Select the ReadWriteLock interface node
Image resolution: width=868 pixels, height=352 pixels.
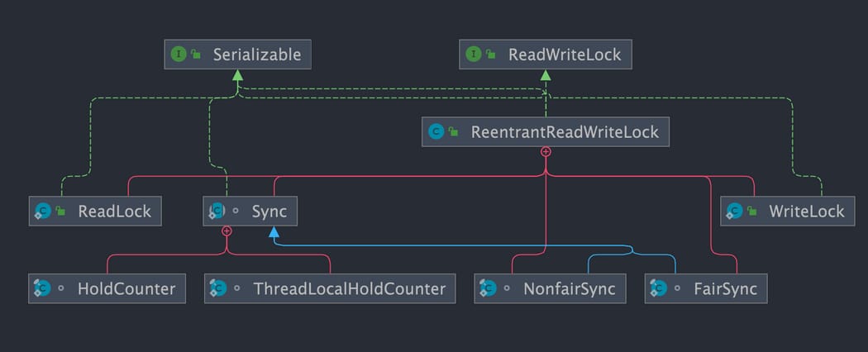(x=546, y=55)
